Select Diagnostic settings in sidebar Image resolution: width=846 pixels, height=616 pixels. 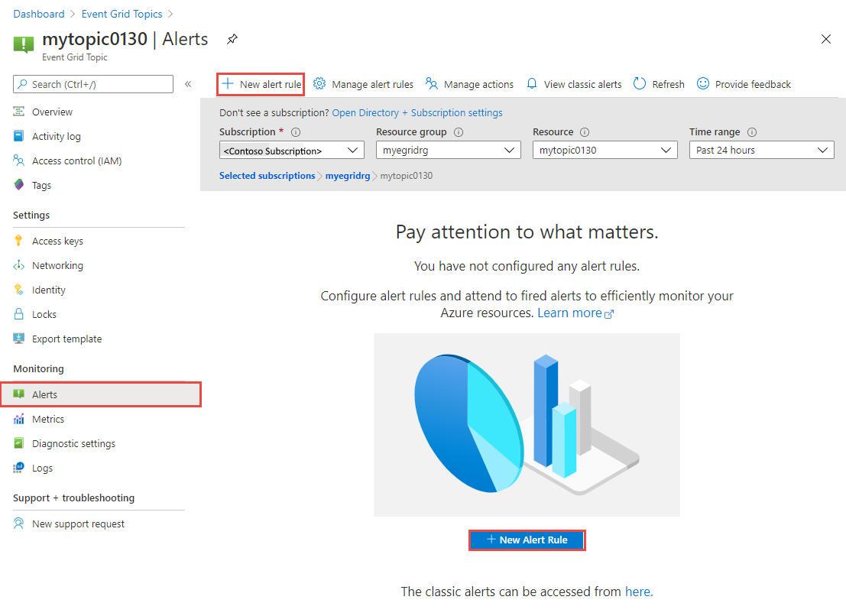pos(73,443)
